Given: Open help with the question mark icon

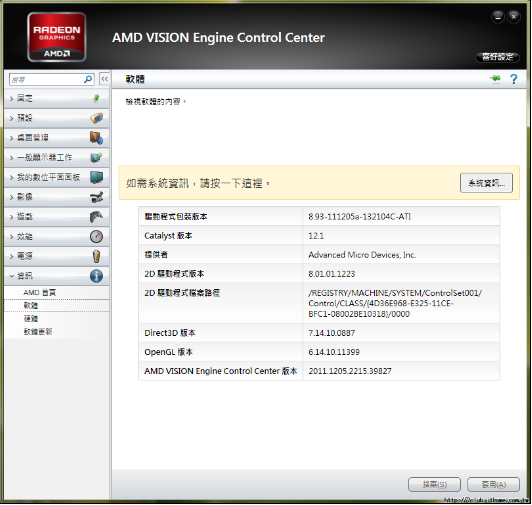Looking at the screenshot, I should (514, 79).
